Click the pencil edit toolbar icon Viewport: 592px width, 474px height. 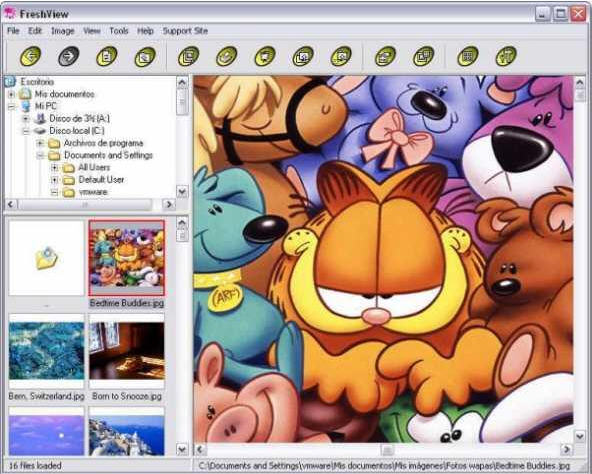pyautogui.click(x=227, y=56)
